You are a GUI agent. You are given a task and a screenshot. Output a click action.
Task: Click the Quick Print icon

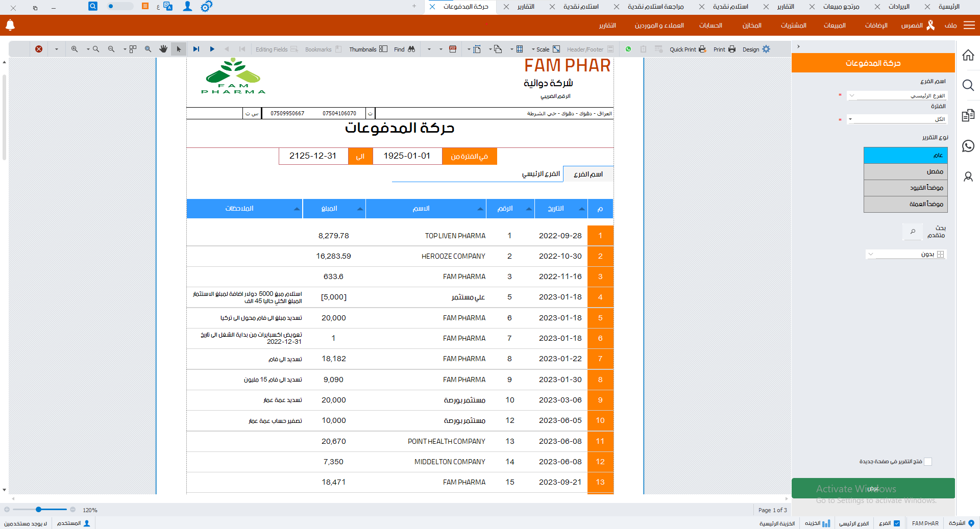[x=702, y=49]
